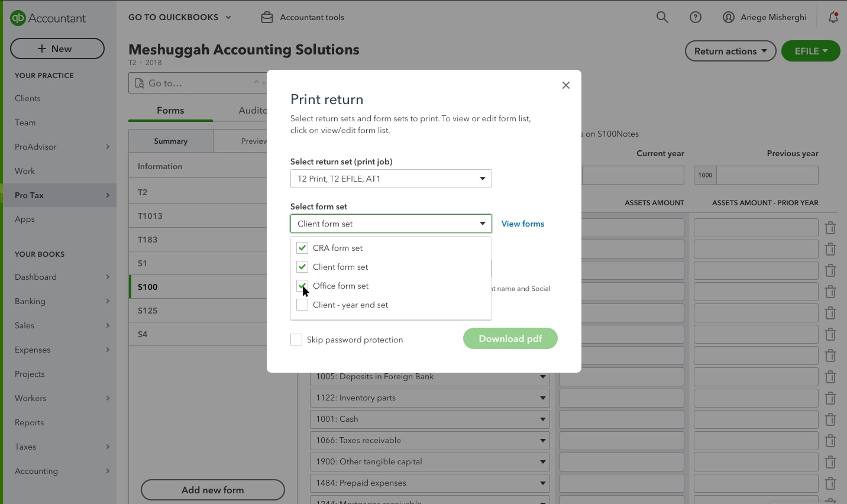
Task: Tick Skip password protection
Action: [x=296, y=340]
